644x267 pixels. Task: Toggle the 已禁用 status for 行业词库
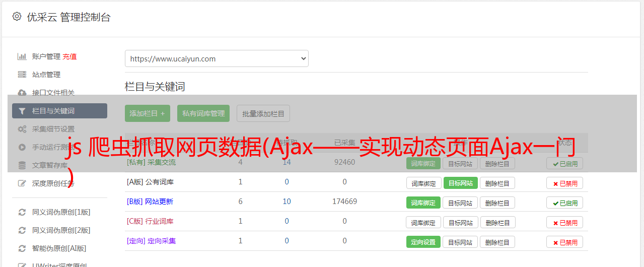[x=565, y=223]
